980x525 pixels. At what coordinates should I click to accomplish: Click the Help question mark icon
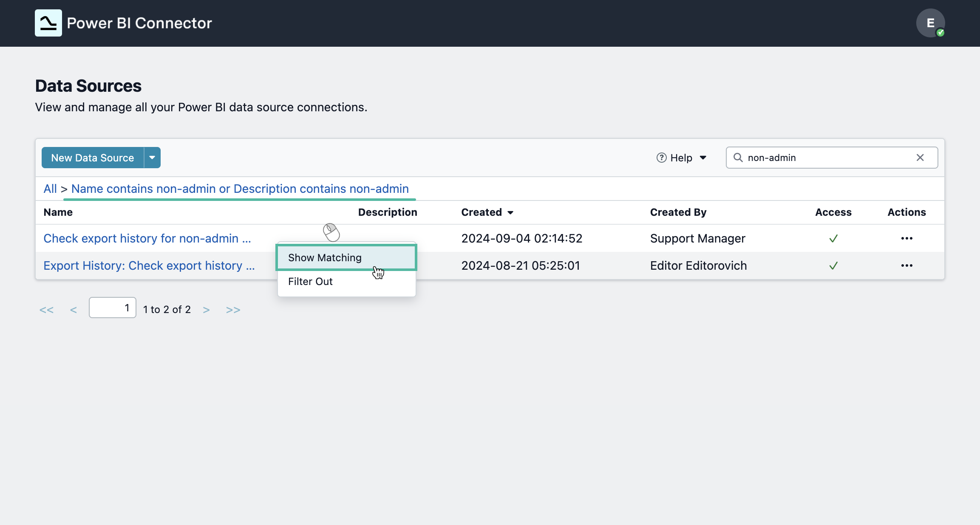661,158
